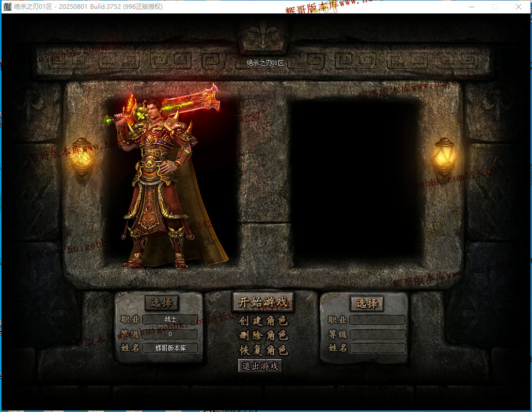Image resolution: width=532 pixels, height=412 pixels.
Task: Click the game icon in the title bar
Action: [x=7, y=7]
